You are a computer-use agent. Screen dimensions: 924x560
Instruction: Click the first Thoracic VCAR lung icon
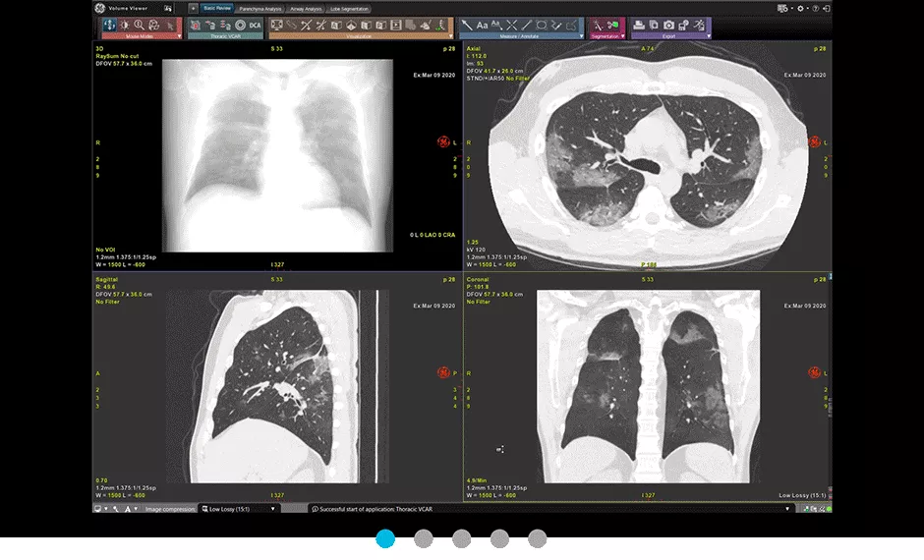pos(196,25)
